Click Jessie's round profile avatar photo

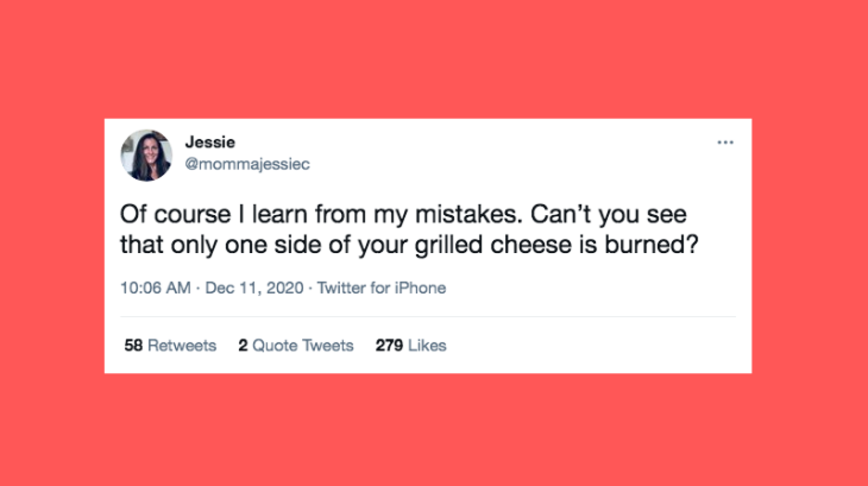(x=146, y=155)
